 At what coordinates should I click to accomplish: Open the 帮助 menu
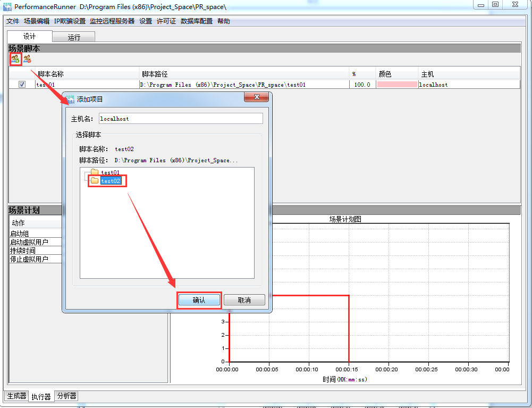pos(224,21)
